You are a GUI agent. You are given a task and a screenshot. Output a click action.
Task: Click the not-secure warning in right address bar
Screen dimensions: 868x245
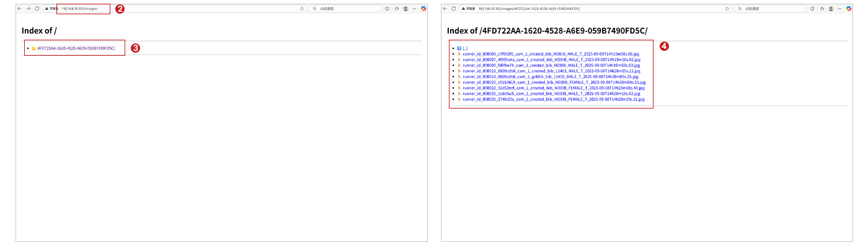tap(468, 9)
